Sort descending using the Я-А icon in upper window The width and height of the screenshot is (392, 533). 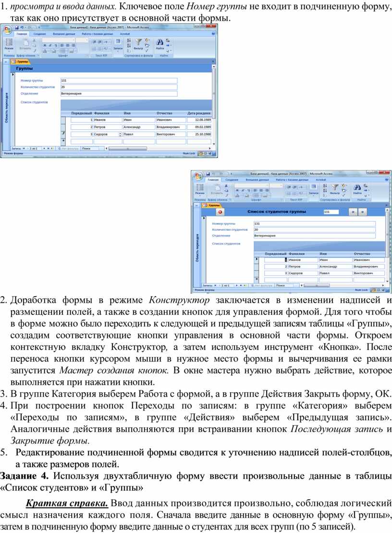(x=129, y=45)
